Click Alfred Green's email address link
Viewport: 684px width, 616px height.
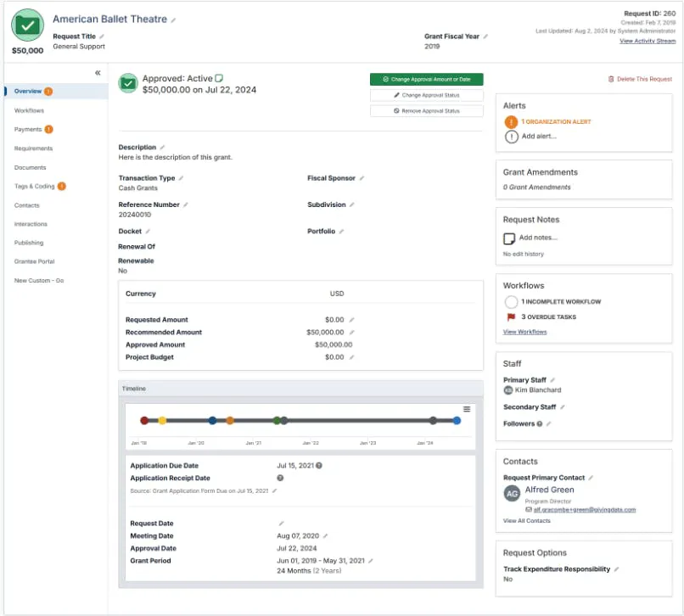click(584, 510)
